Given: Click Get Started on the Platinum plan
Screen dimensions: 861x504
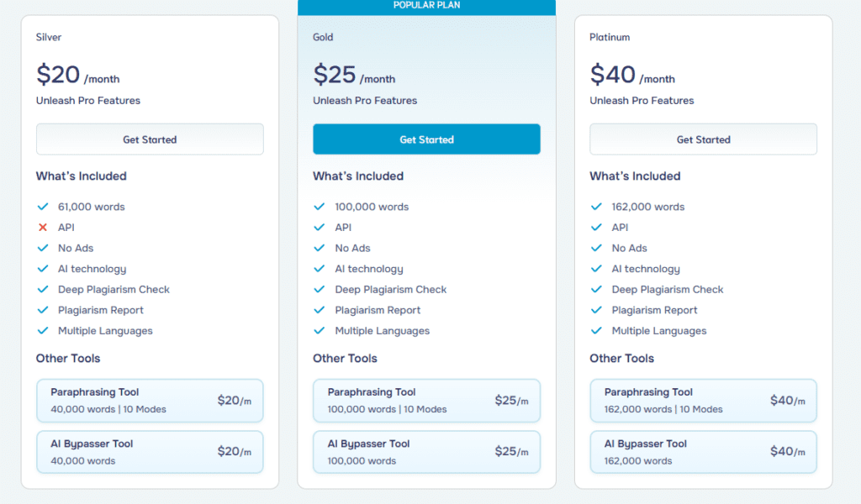Looking at the screenshot, I should pyautogui.click(x=703, y=139).
